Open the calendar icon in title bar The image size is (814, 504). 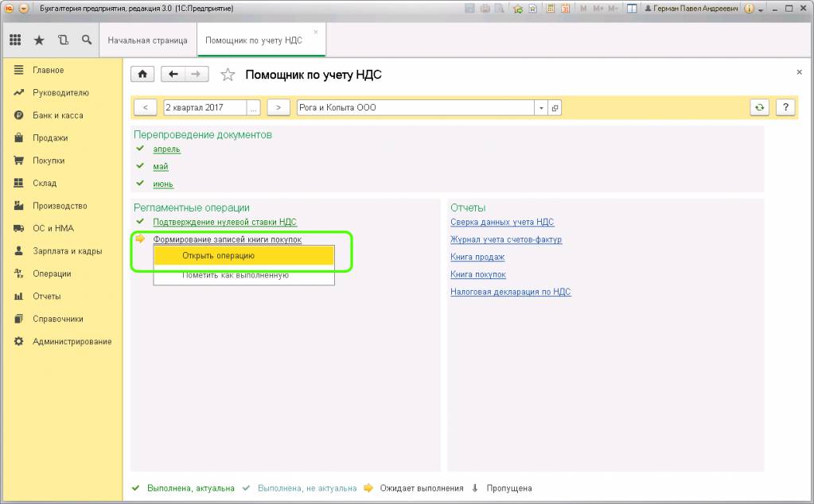[566, 9]
